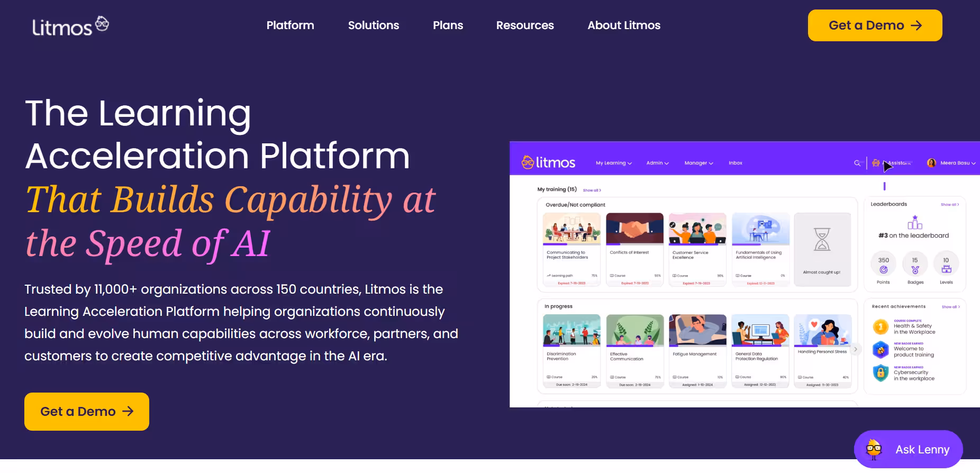This screenshot has height=473, width=980.
Task: Open the About Litmos menu
Action: point(624,25)
